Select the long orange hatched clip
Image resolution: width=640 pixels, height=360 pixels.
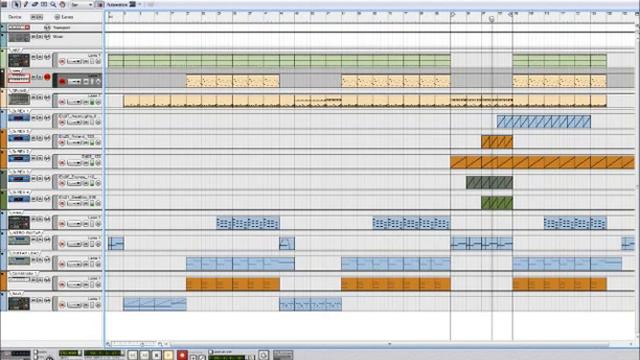pos(542,162)
